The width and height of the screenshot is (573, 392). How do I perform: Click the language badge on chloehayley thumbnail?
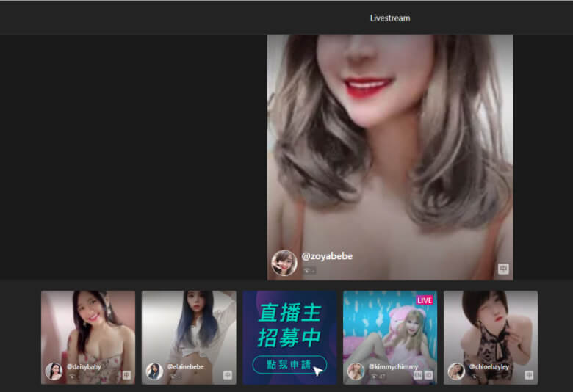click(529, 374)
